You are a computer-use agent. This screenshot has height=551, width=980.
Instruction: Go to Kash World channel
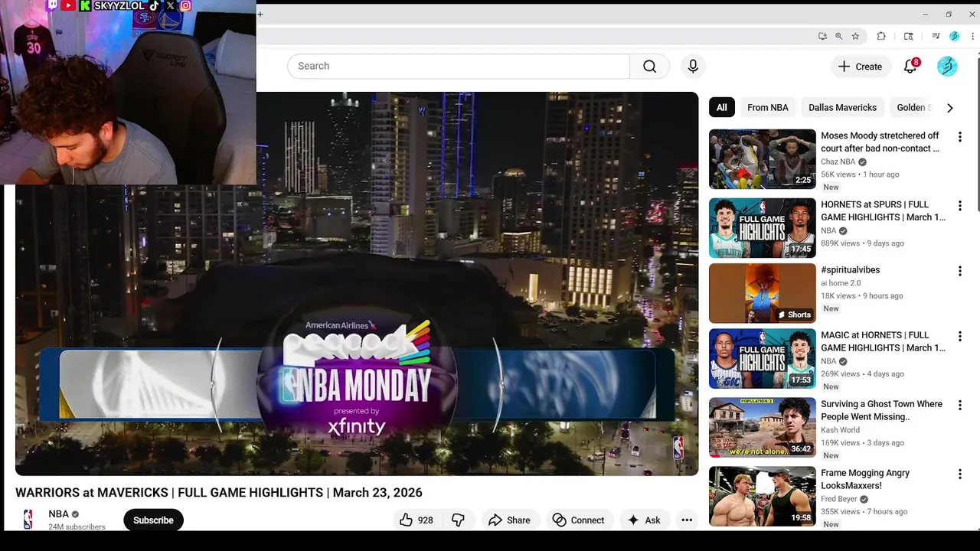coord(840,430)
